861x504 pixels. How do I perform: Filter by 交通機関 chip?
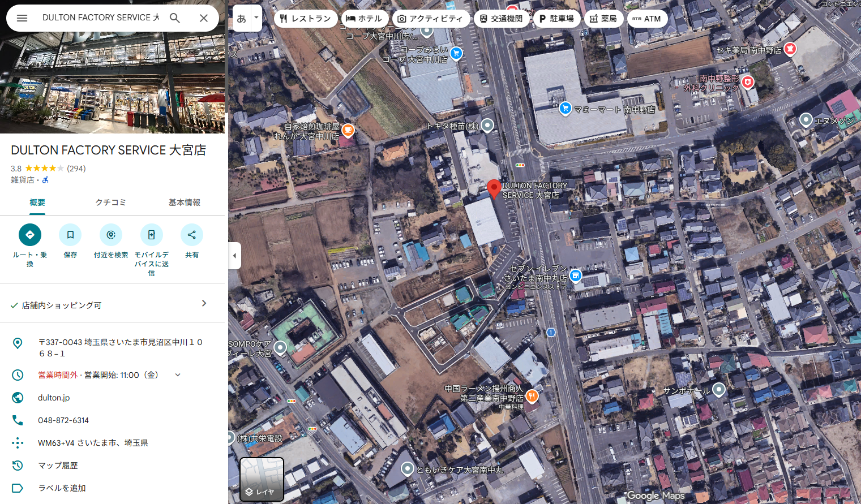pos(502,19)
